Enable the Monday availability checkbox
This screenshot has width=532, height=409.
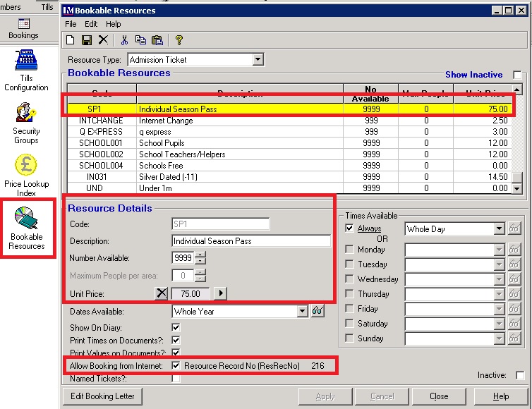tap(350, 250)
